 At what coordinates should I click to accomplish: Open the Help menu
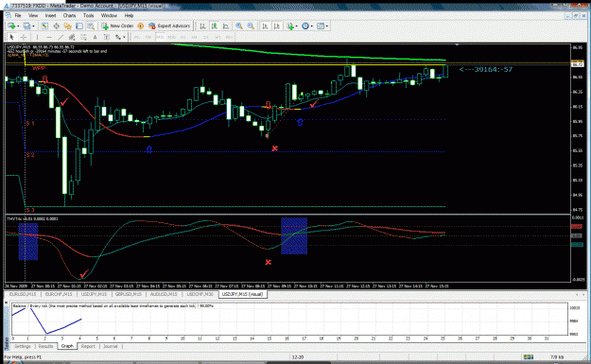coord(129,15)
